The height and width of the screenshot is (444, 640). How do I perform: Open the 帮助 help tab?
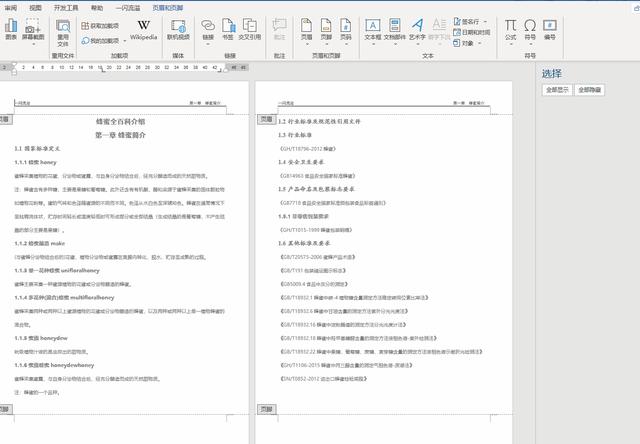click(97, 8)
